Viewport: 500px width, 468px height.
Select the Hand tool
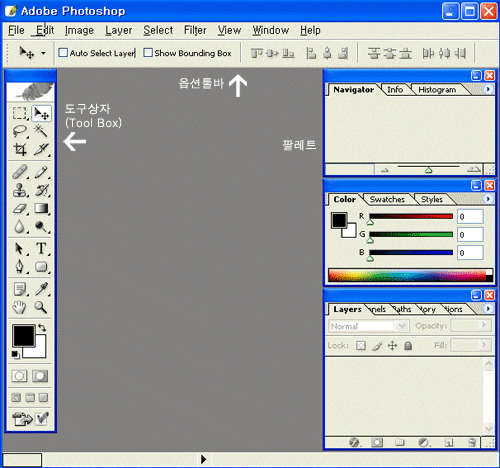(19, 307)
